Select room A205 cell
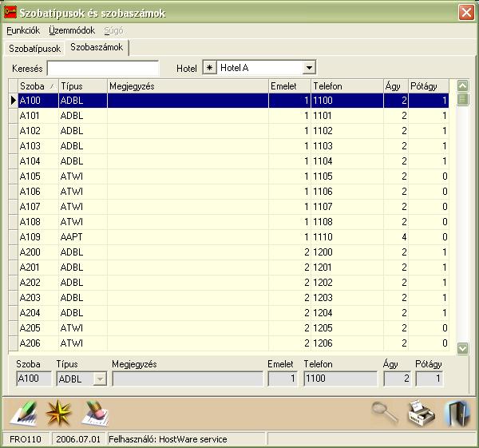 tap(38, 328)
